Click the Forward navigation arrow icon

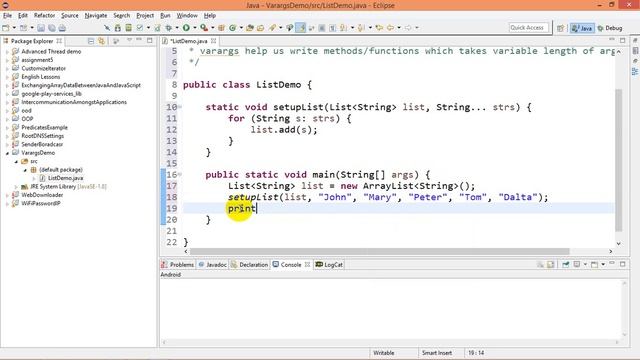408,28
